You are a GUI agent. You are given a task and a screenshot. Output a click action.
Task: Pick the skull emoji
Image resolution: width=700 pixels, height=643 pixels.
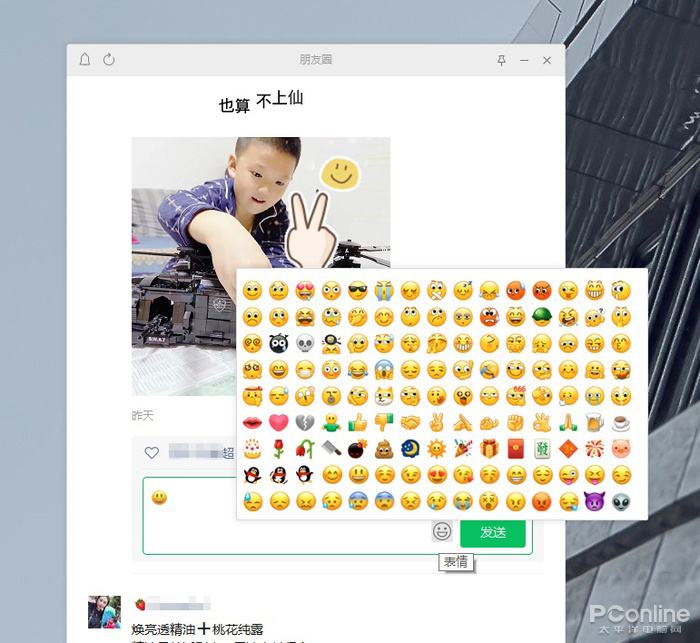coord(305,343)
